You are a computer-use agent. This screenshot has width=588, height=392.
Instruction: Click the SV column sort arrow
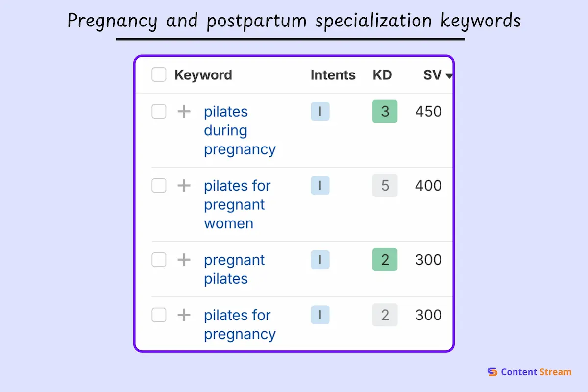(448, 76)
